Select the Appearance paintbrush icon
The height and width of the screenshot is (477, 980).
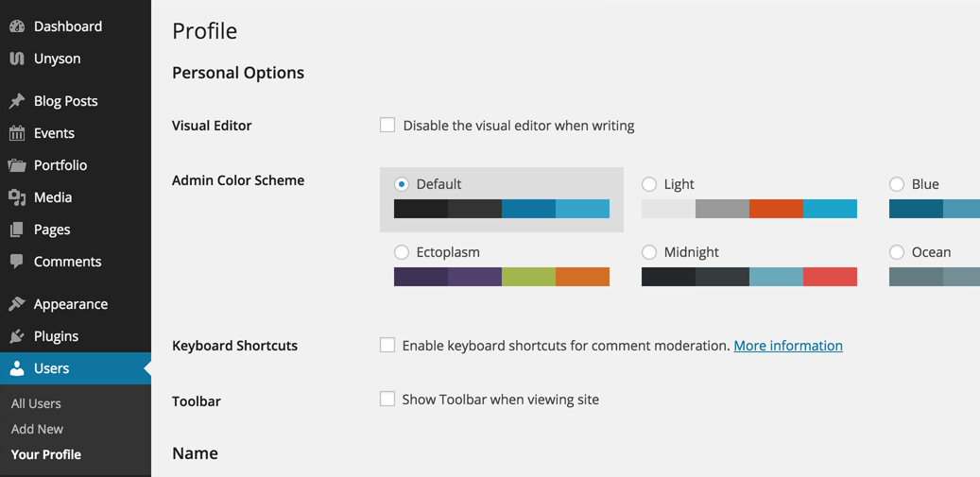click(x=17, y=304)
